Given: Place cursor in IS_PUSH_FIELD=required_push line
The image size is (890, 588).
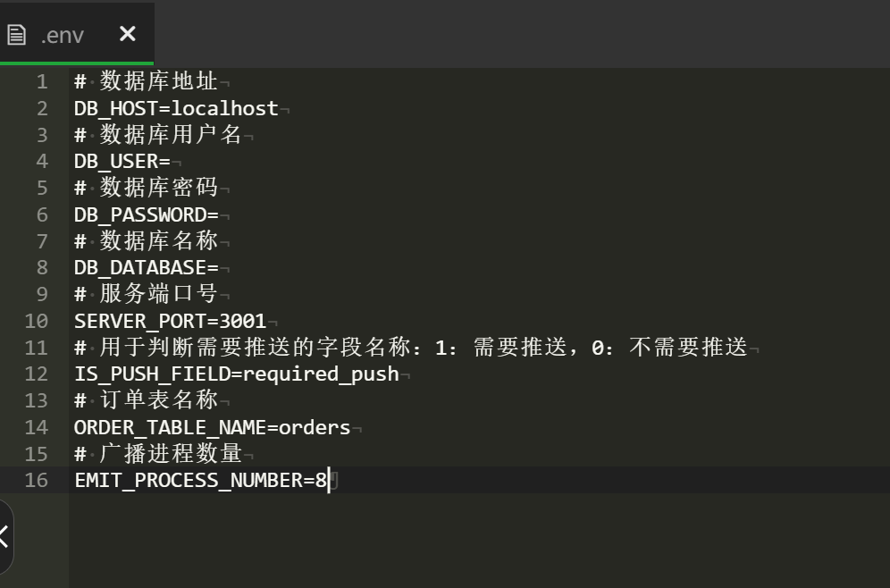Looking at the screenshot, I should tap(236, 374).
